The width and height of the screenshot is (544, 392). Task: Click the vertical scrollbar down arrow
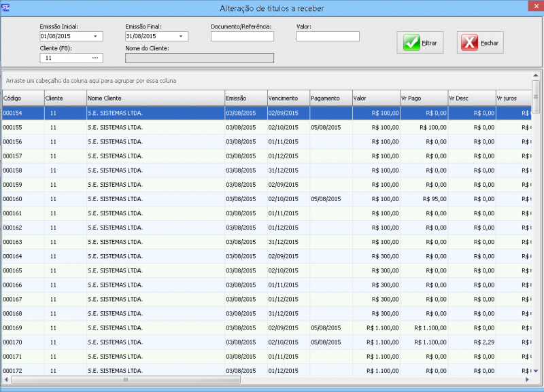(536, 370)
